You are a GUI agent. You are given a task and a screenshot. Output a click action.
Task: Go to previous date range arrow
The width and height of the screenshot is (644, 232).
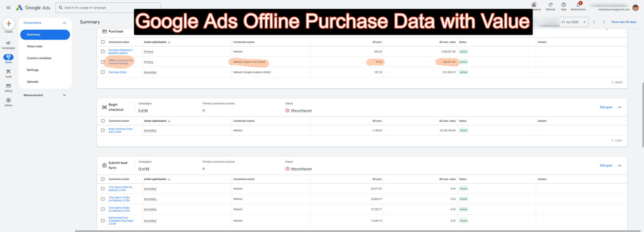(594, 22)
